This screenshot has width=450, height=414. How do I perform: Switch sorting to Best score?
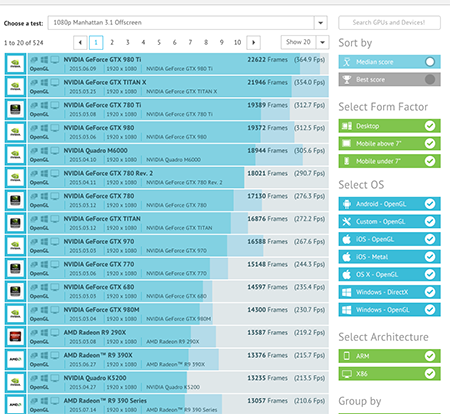(x=389, y=79)
